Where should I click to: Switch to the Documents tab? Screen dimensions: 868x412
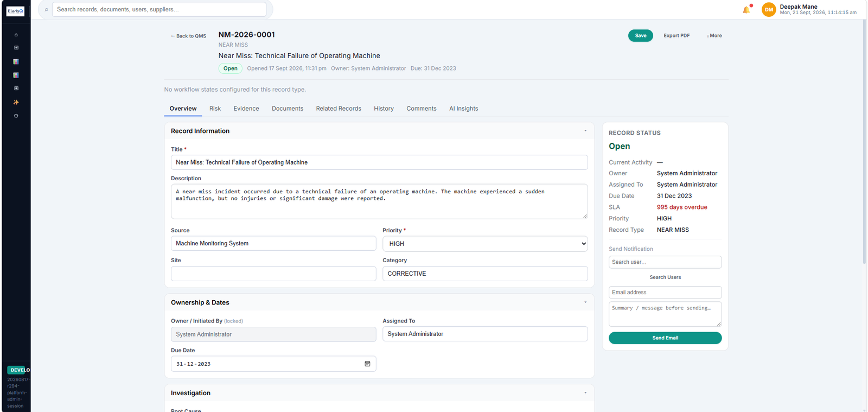[288, 109]
